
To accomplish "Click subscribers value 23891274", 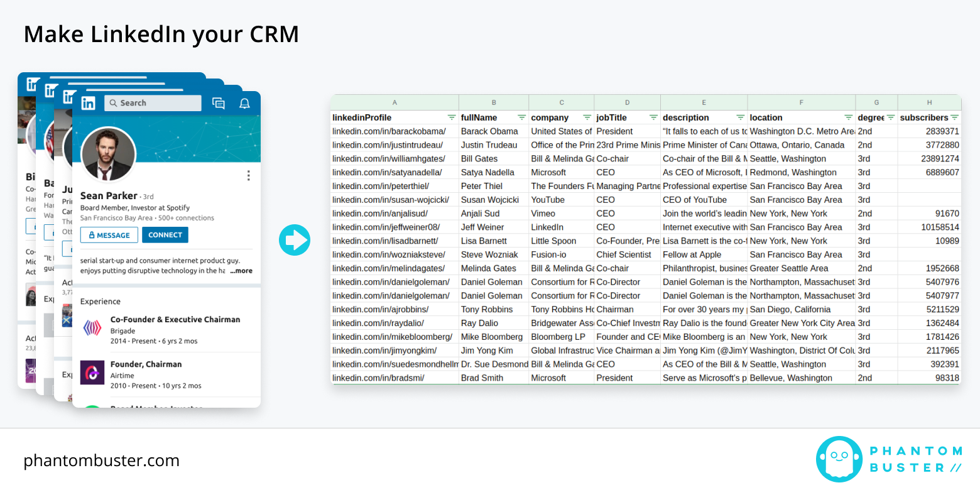I will 929,159.
